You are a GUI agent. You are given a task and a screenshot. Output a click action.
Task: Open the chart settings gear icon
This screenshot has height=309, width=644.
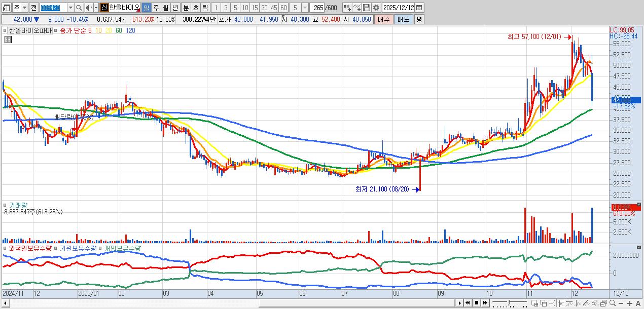(x=376, y=8)
